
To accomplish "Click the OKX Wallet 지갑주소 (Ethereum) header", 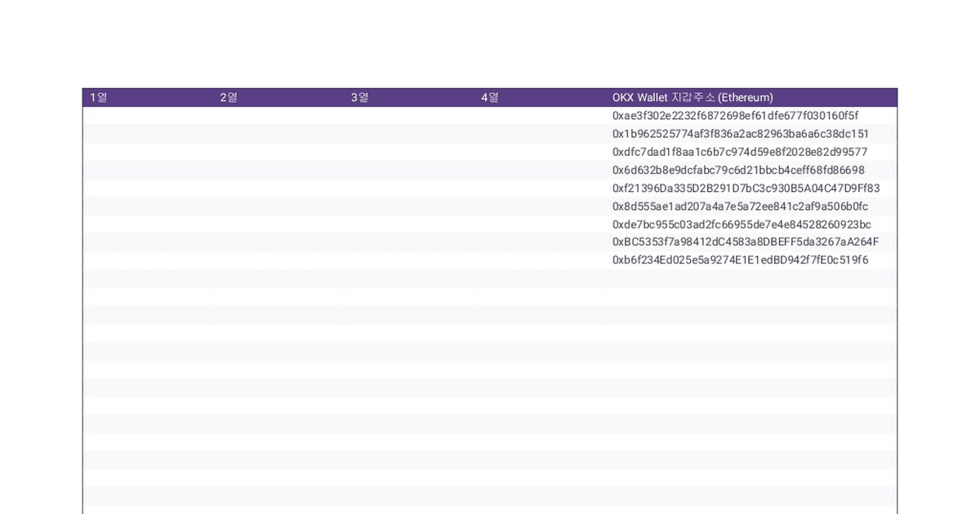I will (693, 98).
